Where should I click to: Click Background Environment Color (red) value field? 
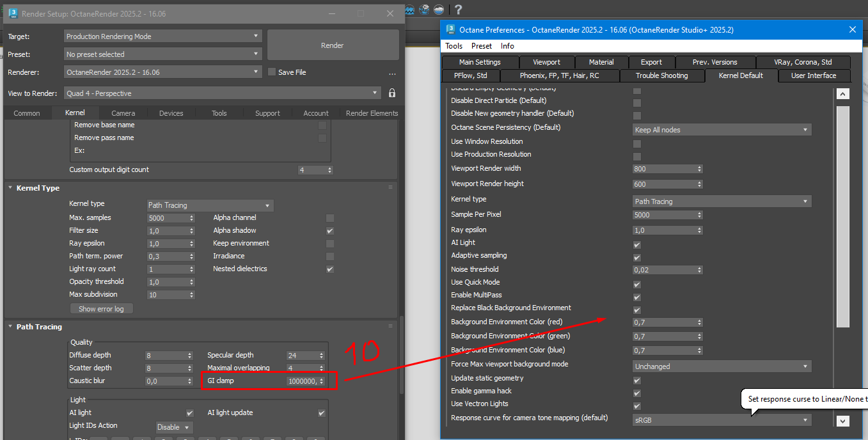click(x=664, y=322)
